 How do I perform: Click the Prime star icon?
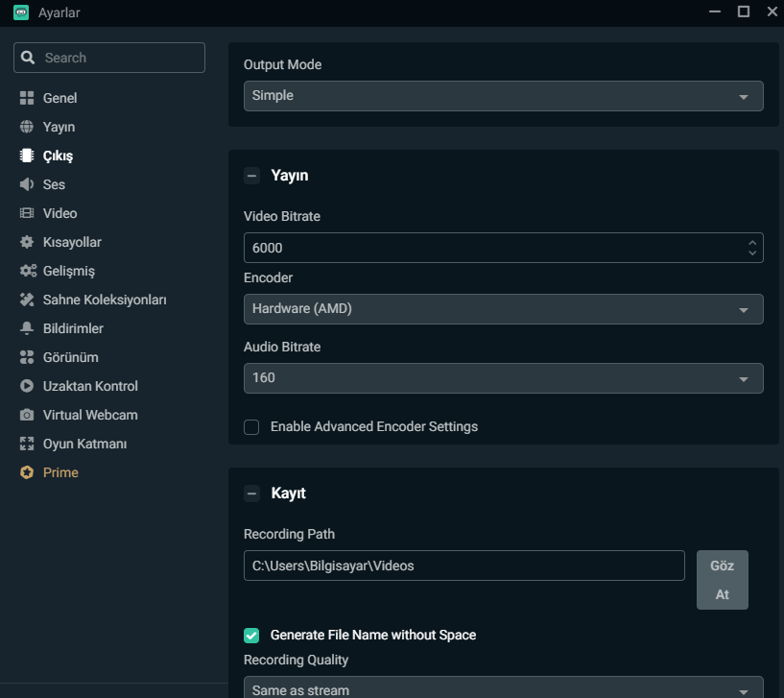click(27, 472)
